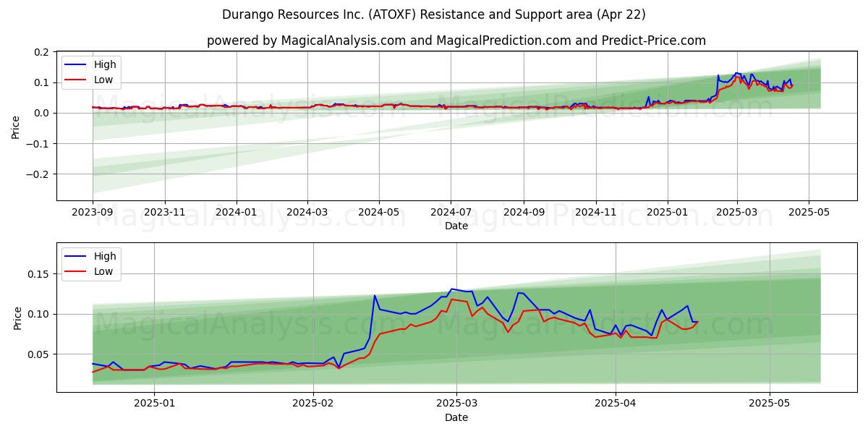Click the 0.10 price tick in bottom chart
The image size is (868, 434).
click(39, 314)
